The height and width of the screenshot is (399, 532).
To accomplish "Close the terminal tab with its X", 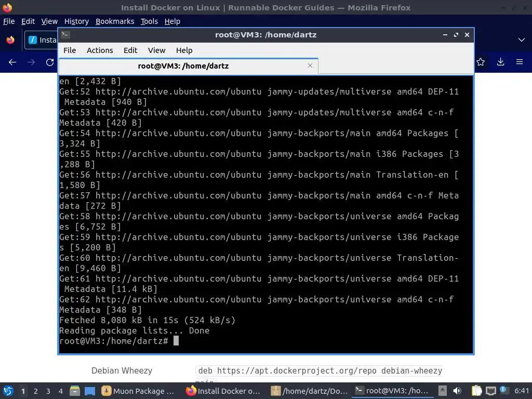I will (310, 65).
